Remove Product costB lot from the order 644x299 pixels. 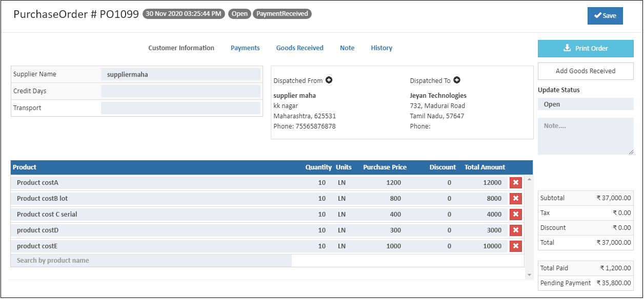pyautogui.click(x=515, y=198)
